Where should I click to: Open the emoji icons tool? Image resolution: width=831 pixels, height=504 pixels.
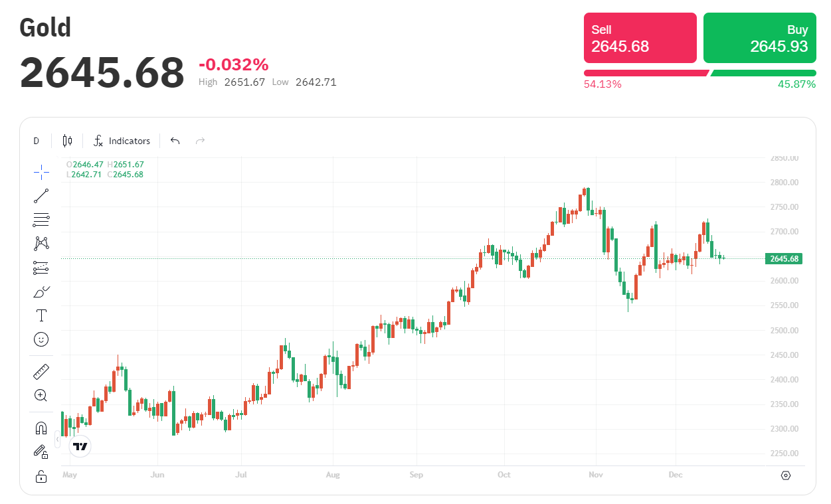tap(41, 339)
